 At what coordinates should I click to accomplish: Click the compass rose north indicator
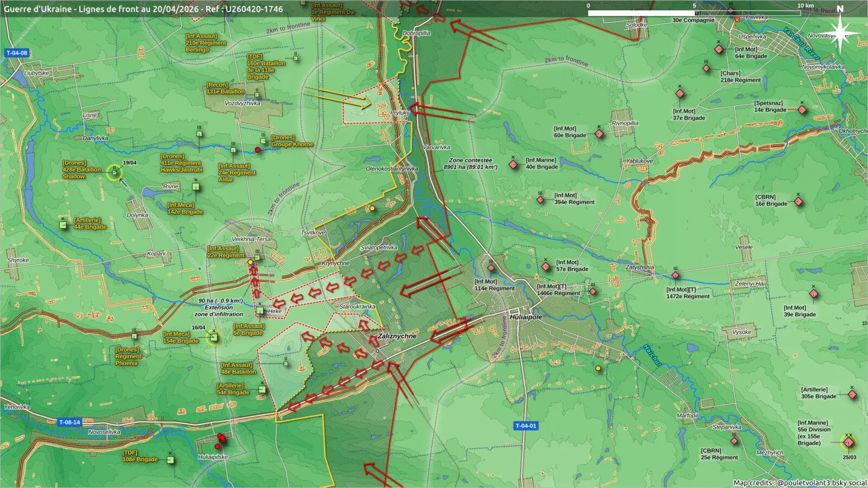point(840,31)
